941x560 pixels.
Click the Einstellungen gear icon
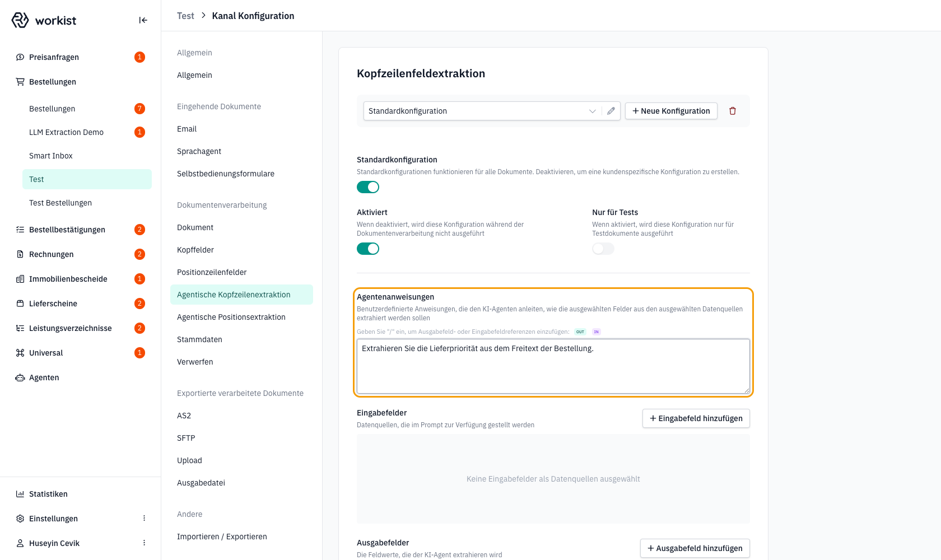pos(20,519)
